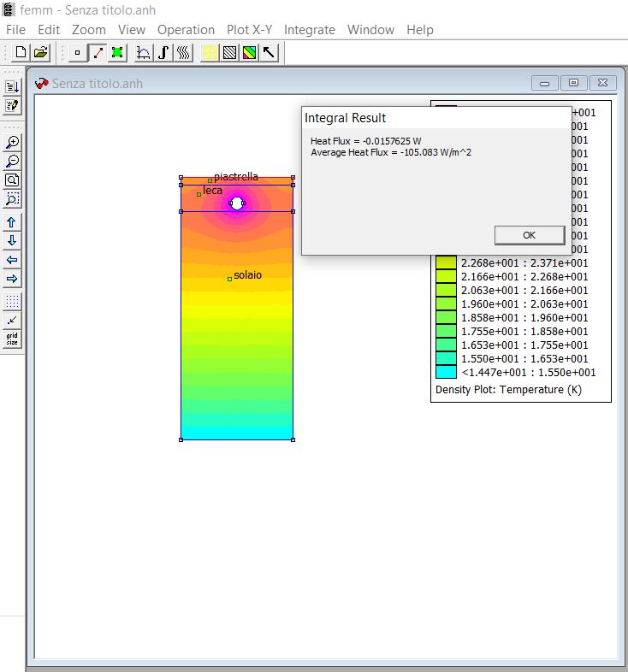Toggle the density plot rainbow icon
The width and height of the screenshot is (628, 672).
tap(249, 52)
